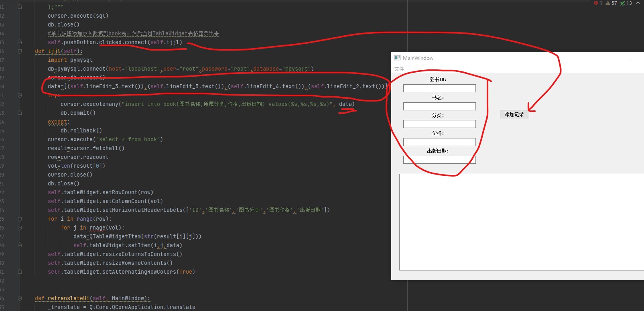This screenshot has height=311, width=644.
Task: Click the 'setColumnCount(vol)' line
Action: point(105,201)
